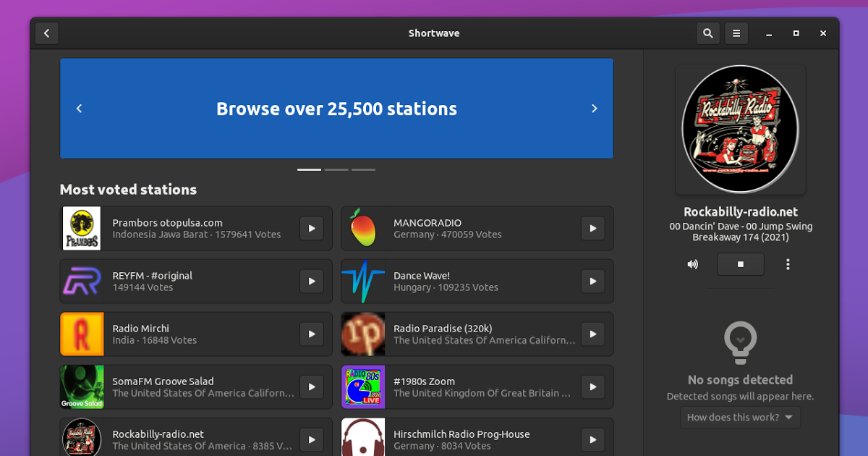Screen dimensions: 868x456
Task: Click the '149144 Votes' text under REYFM
Action: coord(142,287)
